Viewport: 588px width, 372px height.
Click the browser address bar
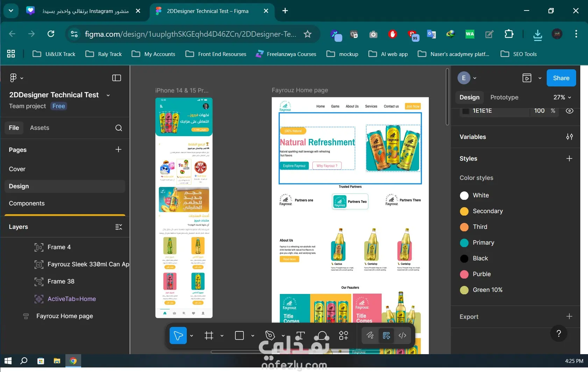191,34
